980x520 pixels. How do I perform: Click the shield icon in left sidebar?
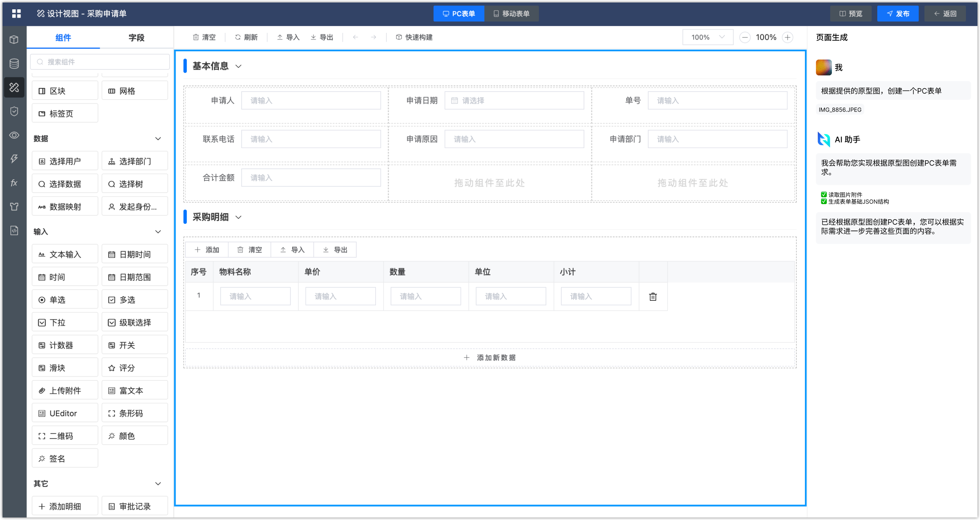[x=14, y=111]
